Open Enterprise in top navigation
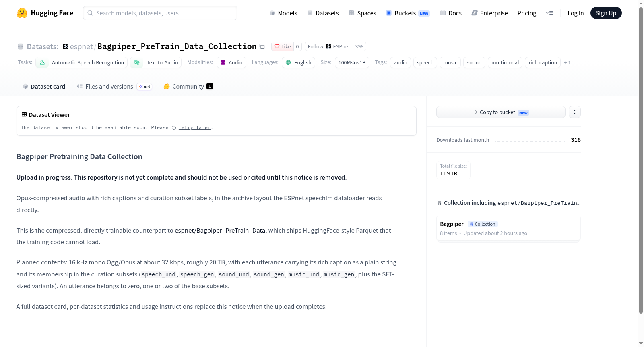 pyautogui.click(x=489, y=13)
